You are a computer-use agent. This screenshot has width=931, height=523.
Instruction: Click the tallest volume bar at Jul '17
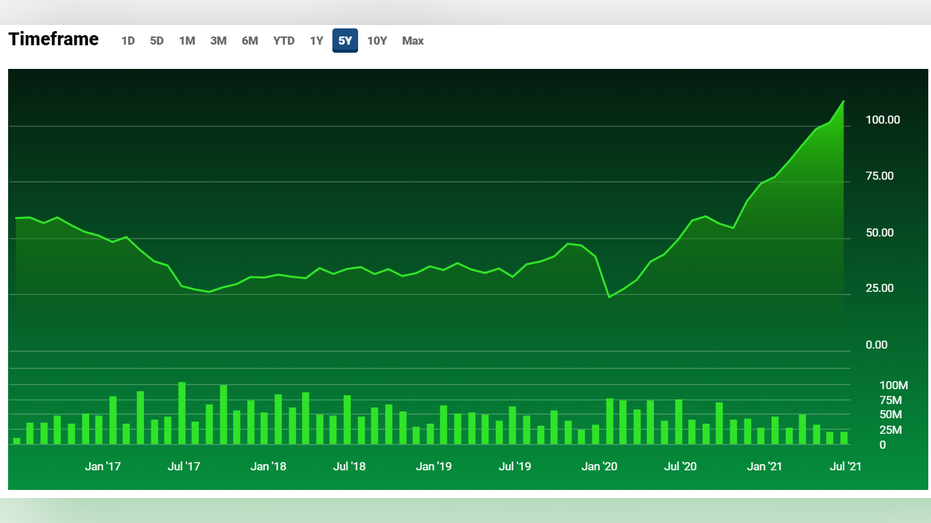[x=182, y=413]
